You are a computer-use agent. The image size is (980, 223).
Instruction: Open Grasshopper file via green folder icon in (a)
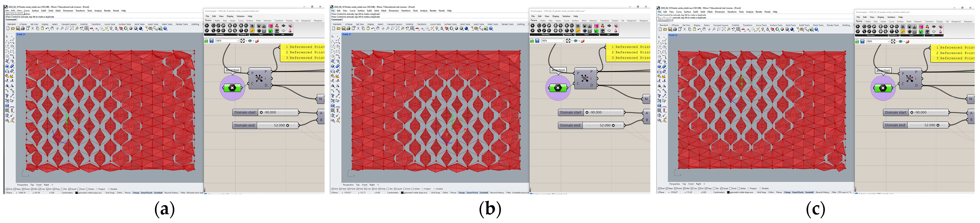pyautogui.click(x=206, y=41)
